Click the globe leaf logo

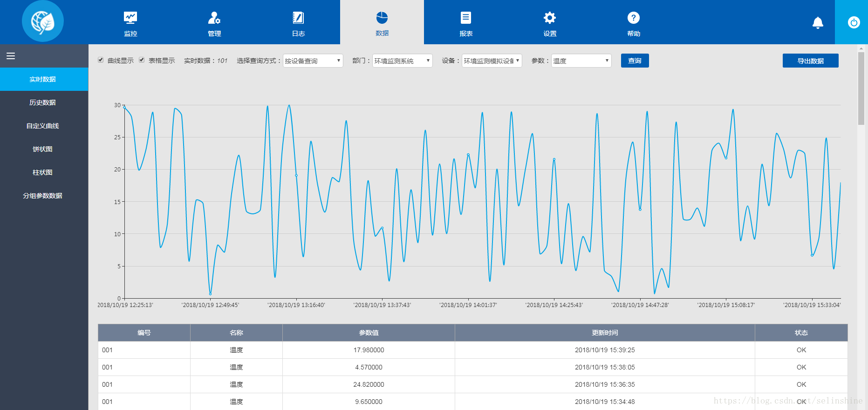(43, 21)
